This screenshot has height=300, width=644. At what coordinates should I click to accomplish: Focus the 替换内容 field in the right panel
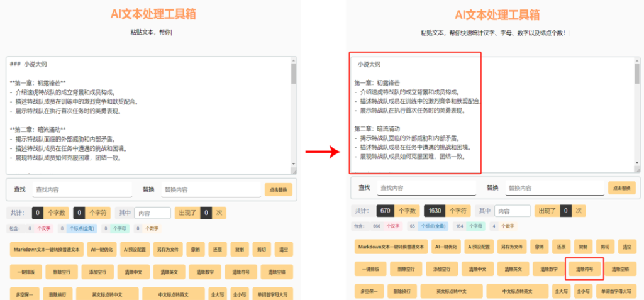[553, 187]
